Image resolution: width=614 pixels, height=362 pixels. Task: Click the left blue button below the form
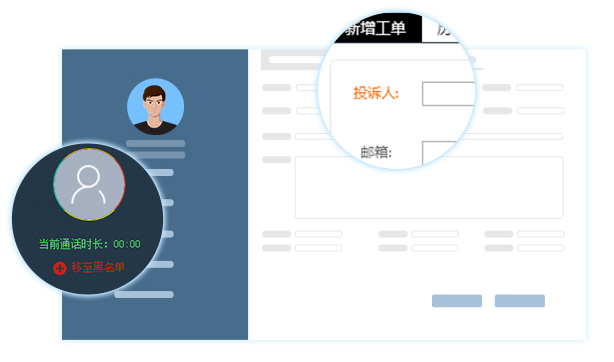click(457, 301)
